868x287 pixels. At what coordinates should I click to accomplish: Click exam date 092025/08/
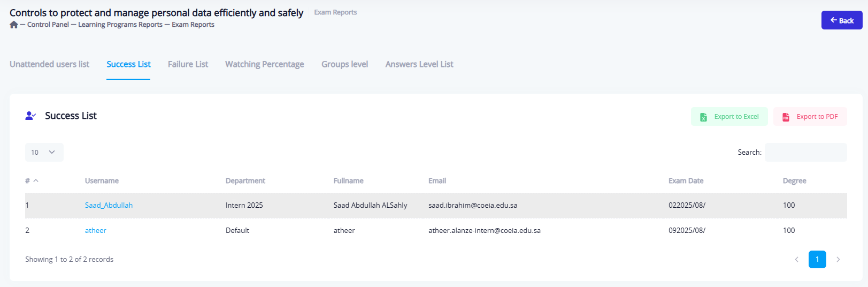coord(687,230)
